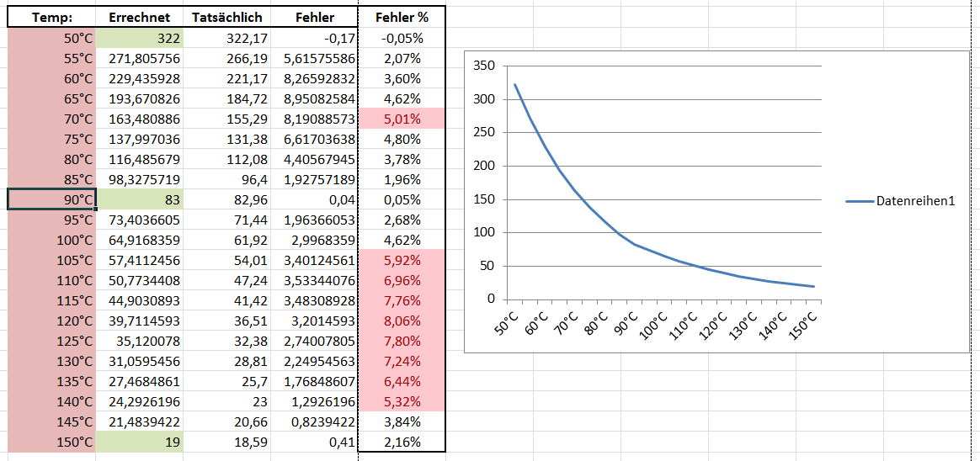Viewport: 980px width, 461px height.
Task: Select the 2,16% cell in last row
Action: coord(402,442)
